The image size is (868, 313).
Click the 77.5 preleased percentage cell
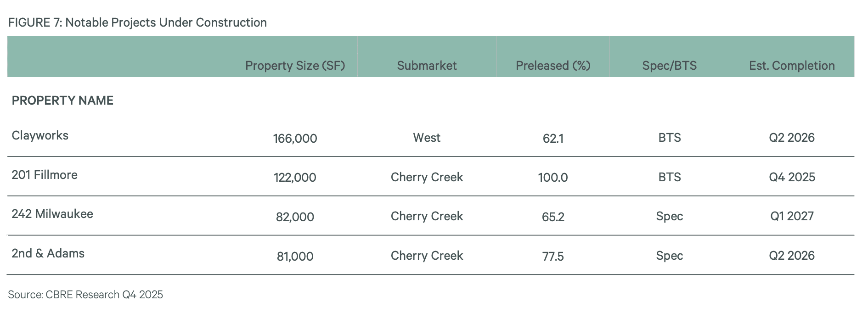click(553, 256)
